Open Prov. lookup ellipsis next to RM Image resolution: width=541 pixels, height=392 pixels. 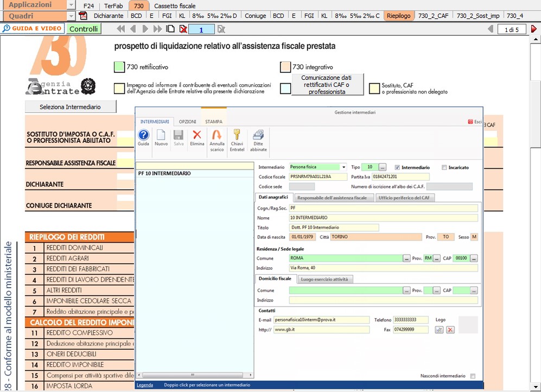pyautogui.click(x=437, y=258)
